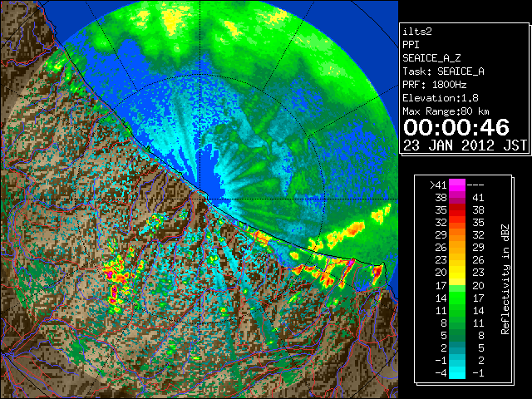Click the 'PRF: 1800Hz' text
This screenshot has height=399, width=532.
click(x=435, y=85)
